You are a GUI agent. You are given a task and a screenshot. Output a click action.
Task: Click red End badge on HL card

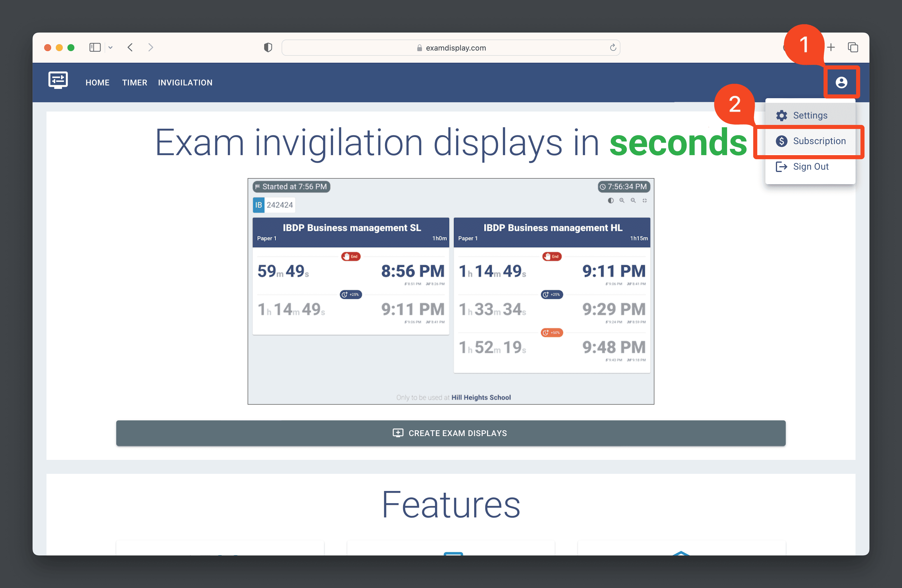point(552,257)
